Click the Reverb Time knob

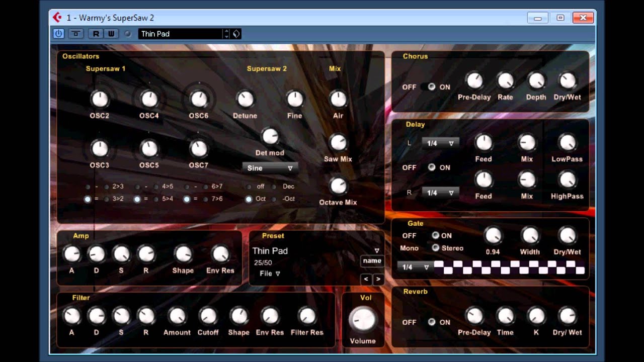(x=505, y=316)
